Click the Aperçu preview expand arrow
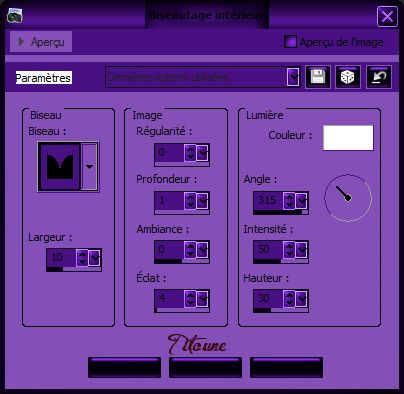404x394 pixels. coord(21,42)
